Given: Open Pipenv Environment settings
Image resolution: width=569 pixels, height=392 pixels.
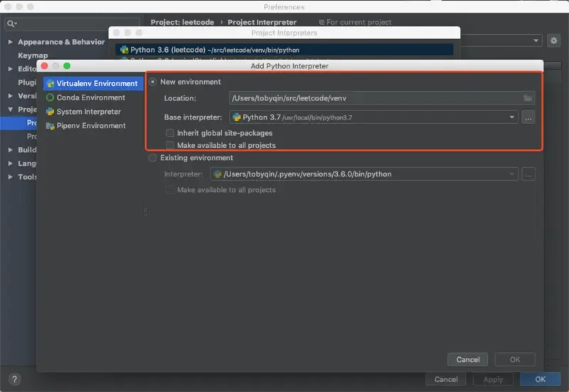Looking at the screenshot, I should [x=91, y=126].
